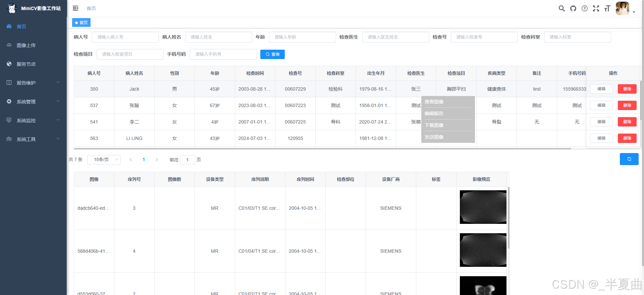Toggle fullscreen mode icon

(x=596, y=8)
